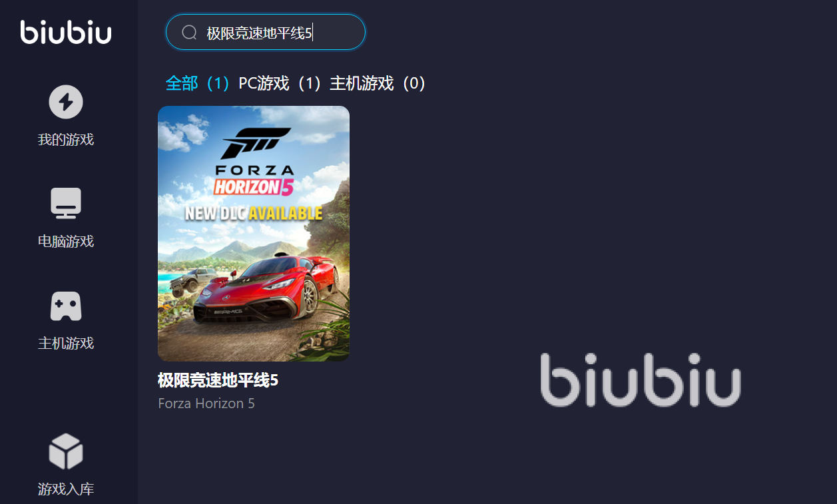
Task: Click the magnifier icon in search box
Action: click(x=190, y=33)
